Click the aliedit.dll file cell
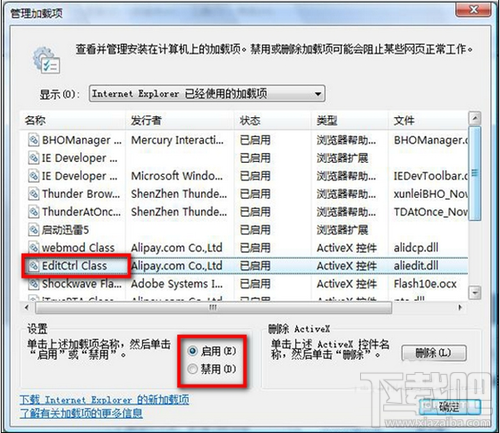 (416, 266)
